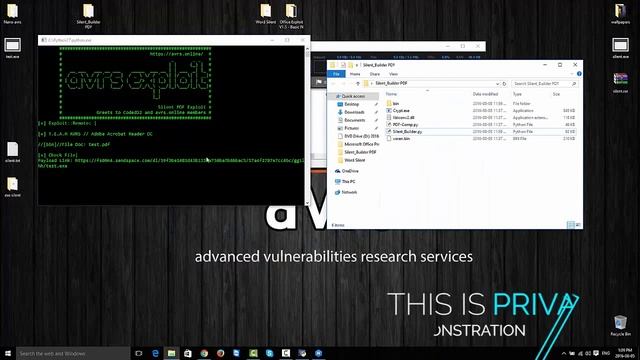Select the Silent_Builder.py file
The width and height of the screenshot is (640, 360).
point(407,131)
